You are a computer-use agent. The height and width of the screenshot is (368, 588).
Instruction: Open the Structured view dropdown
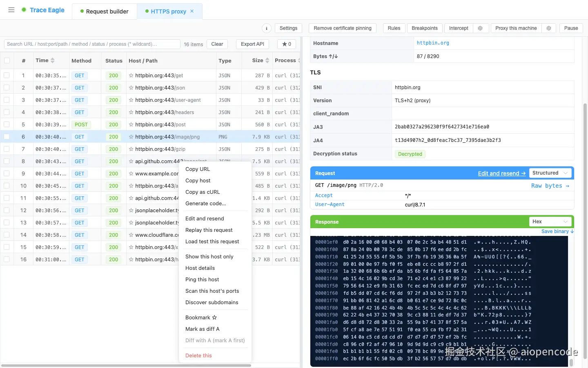click(550, 173)
